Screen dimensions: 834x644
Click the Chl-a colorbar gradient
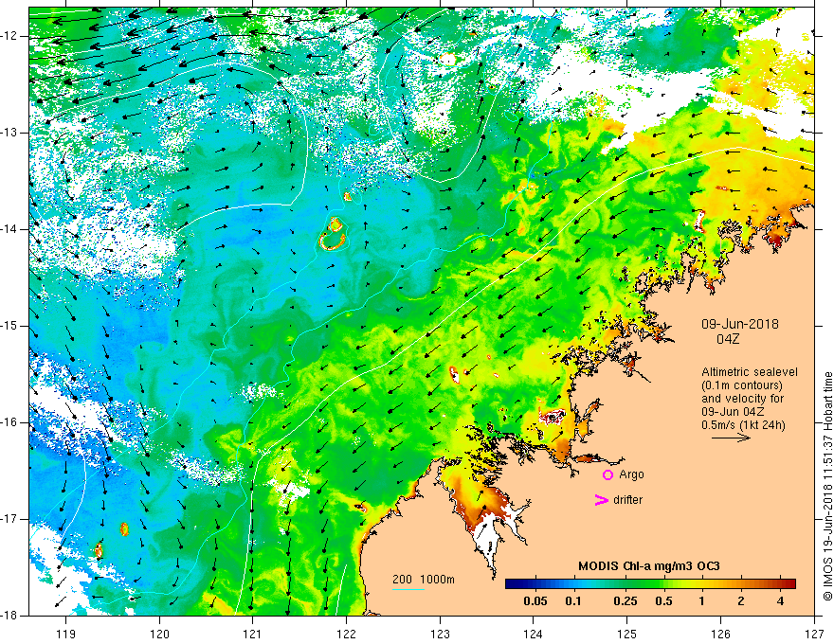click(x=650, y=584)
